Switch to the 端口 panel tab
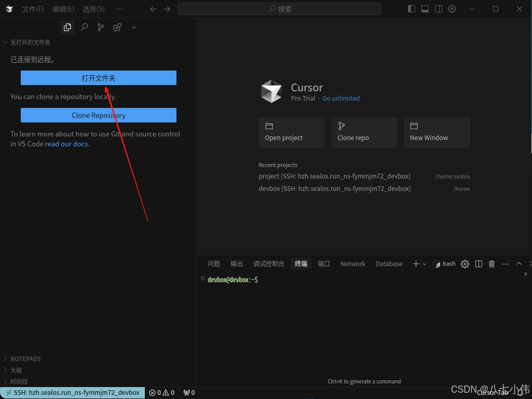 click(x=324, y=264)
